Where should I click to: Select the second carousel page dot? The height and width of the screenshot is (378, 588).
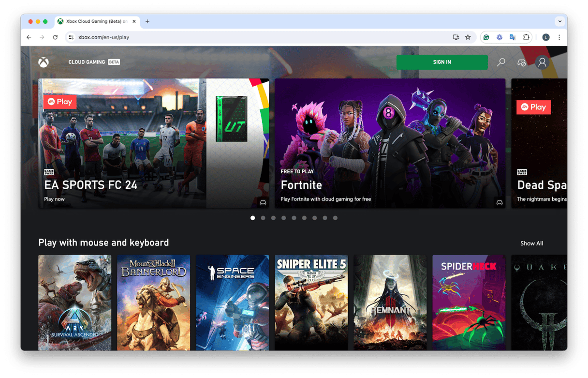[263, 218]
